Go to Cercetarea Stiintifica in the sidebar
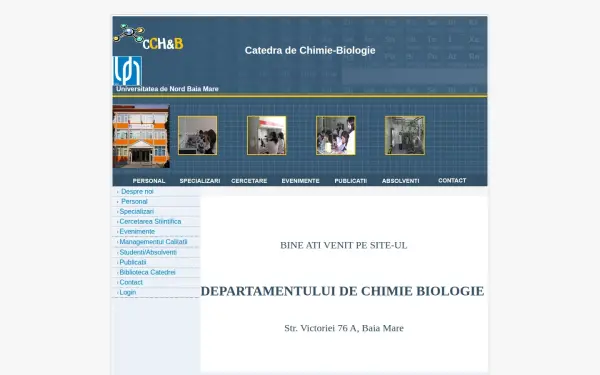This screenshot has width=600, height=375. [x=150, y=221]
